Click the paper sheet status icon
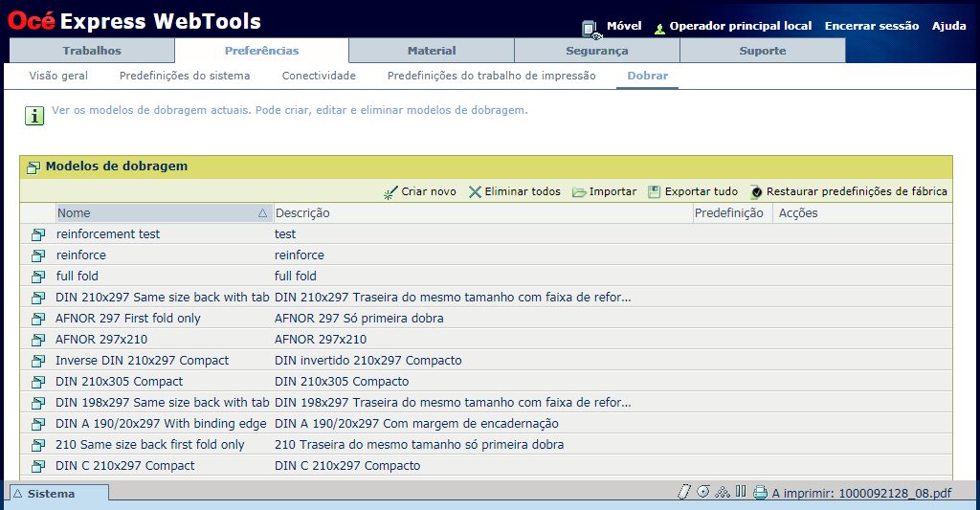The image size is (980, 510). (x=683, y=492)
